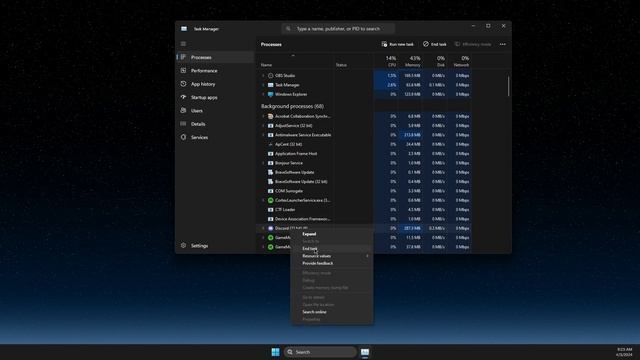
Task: Click Open file location in the context menu
Action: (x=331, y=304)
